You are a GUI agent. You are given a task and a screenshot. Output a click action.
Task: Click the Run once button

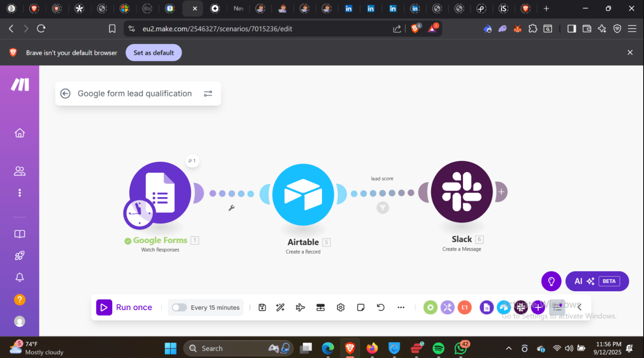124,307
